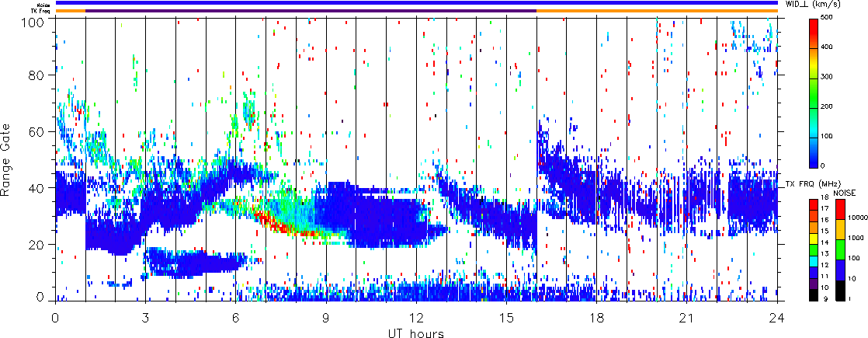Select the UT hours tick label 24
The height and width of the screenshot is (338, 868).
[x=777, y=319]
